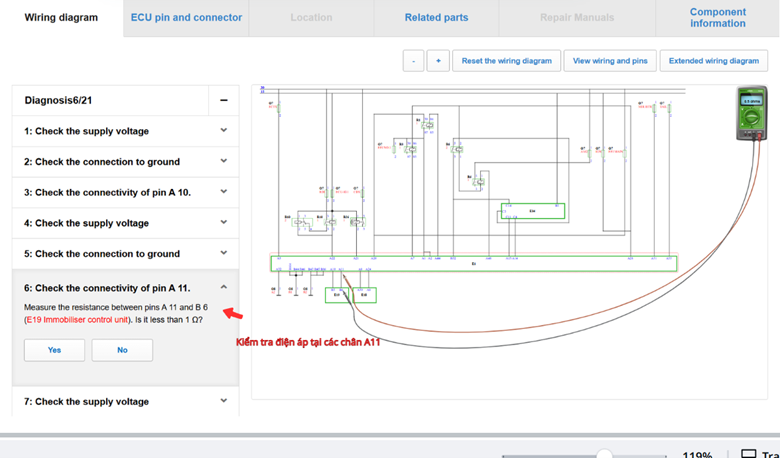Zoom in with the plus button
This screenshot has width=780, height=458.
click(x=437, y=61)
